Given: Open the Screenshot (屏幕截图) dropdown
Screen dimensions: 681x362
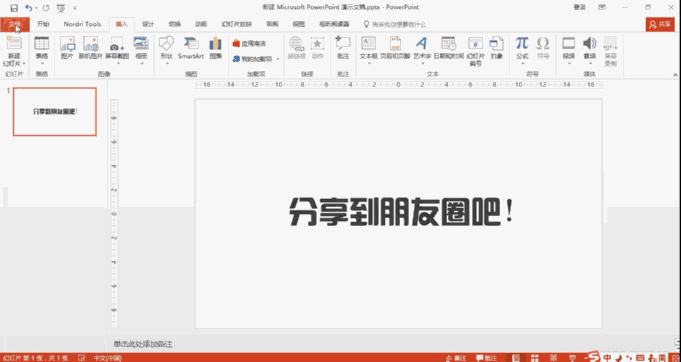Looking at the screenshot, I should [117, 50].
